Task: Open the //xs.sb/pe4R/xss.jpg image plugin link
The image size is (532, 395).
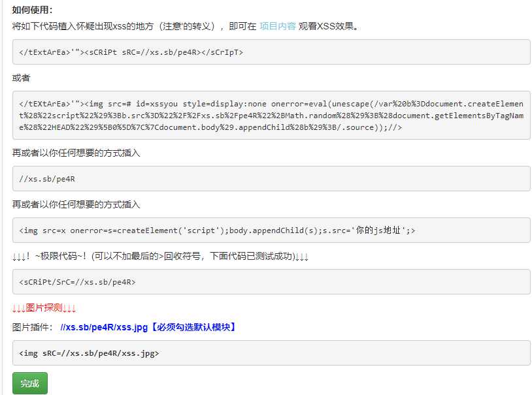Action: pyautogui.click(x=104, y=327)
